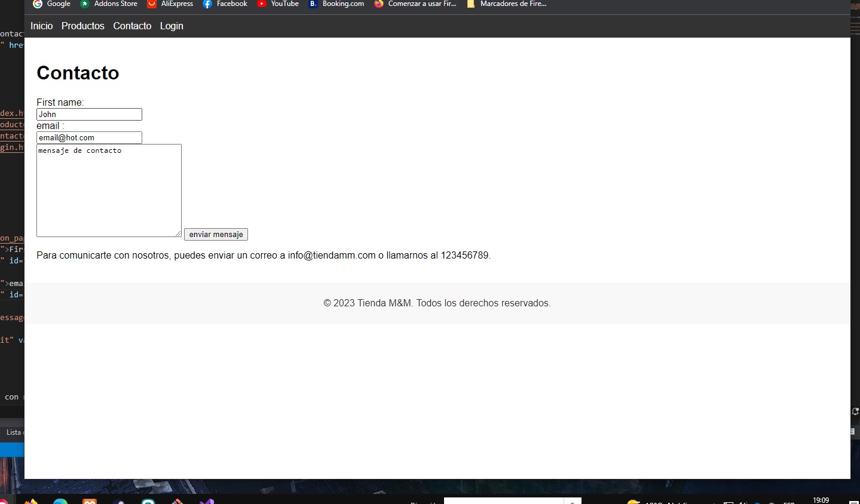Open the Booking.com bookmark
The width and height of the screenshot is (860, 504).
point(336,4)
